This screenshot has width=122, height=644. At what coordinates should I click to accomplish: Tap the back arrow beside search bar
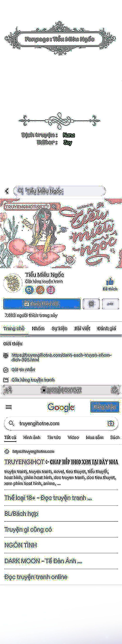7,191
